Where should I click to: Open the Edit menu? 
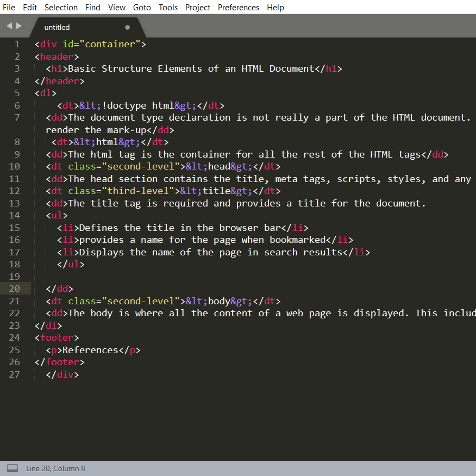pos(30,7)
